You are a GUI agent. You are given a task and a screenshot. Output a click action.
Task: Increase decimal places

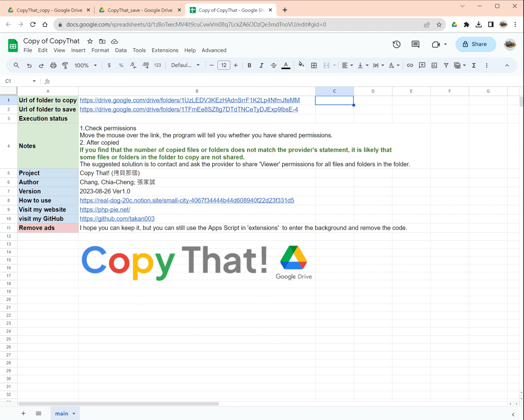click(x=145, y=65)
